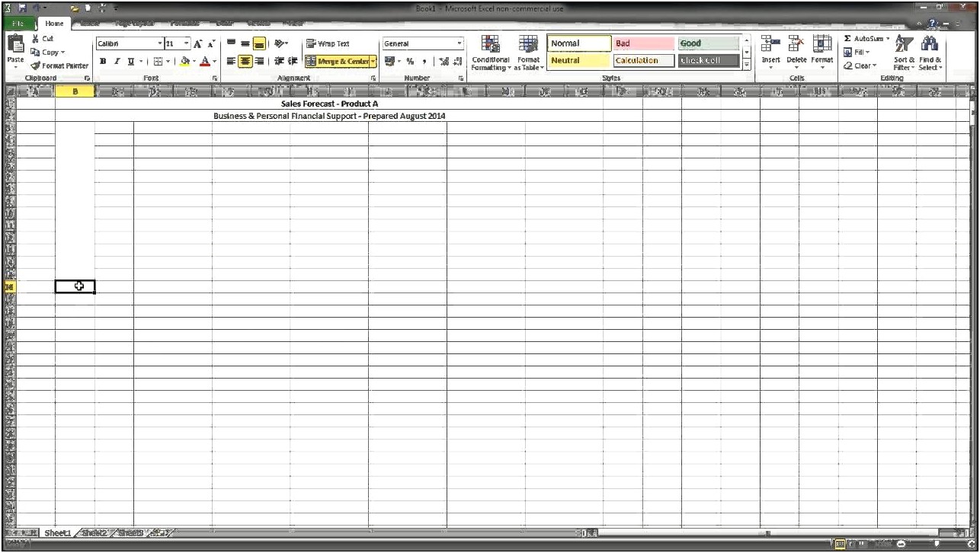The width and height of the screenshot is (980, 553).
Task: Click the Cut scissors button
Action: click(43, 38)
